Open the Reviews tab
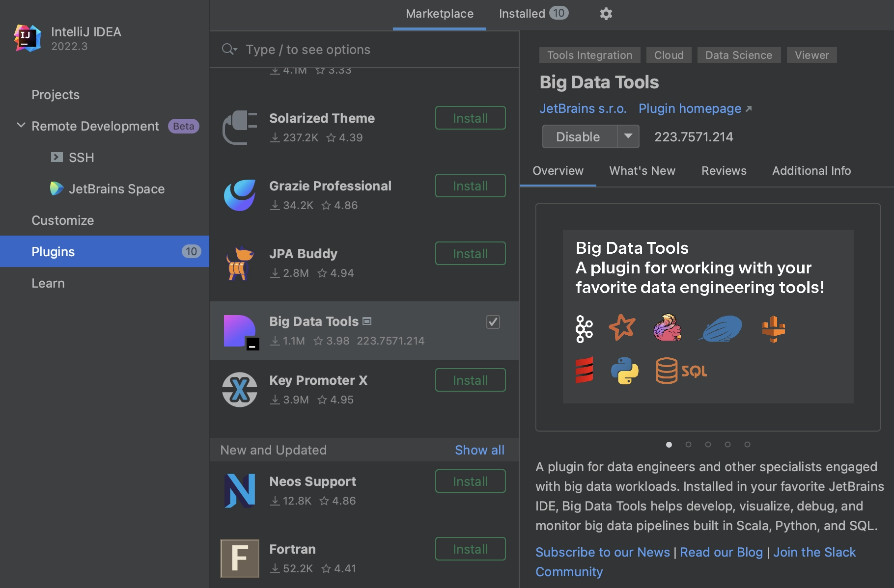 [724, 171]
